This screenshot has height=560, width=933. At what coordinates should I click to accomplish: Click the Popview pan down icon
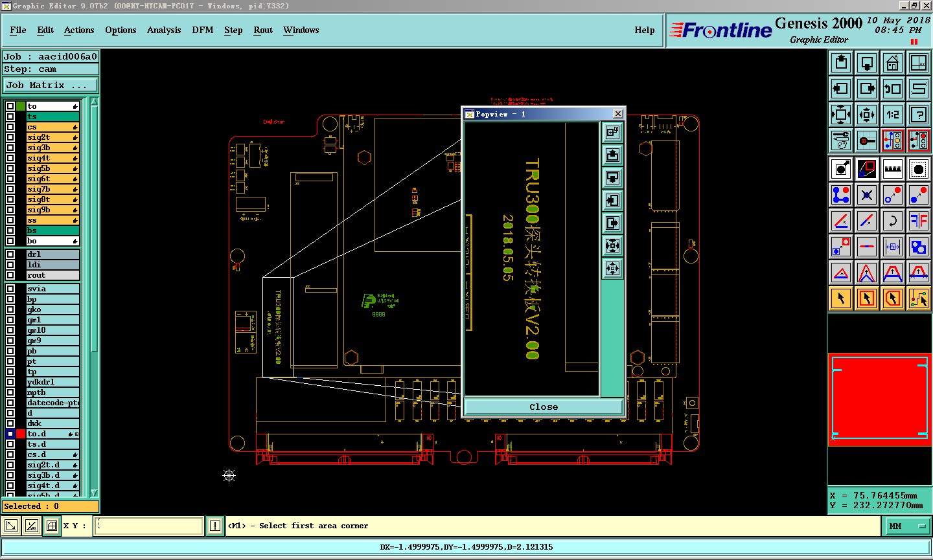(612, 178)
